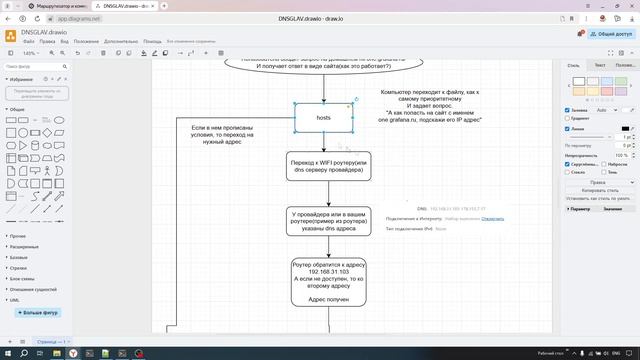Select the triangle shape in General palette
Image resolution: width=640 pixels, height=360 pixels.
coord(23,145)
